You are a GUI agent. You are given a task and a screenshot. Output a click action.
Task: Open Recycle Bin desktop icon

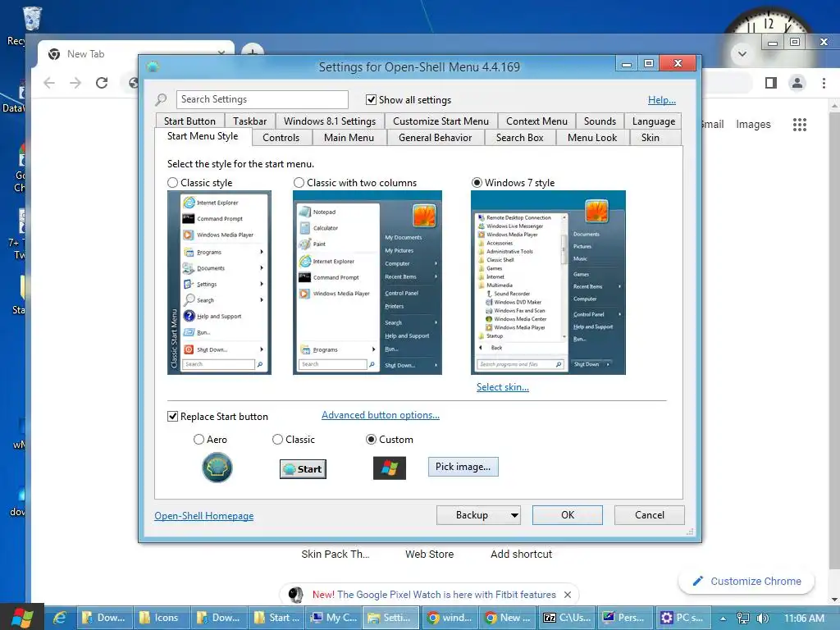pos(31,19)
